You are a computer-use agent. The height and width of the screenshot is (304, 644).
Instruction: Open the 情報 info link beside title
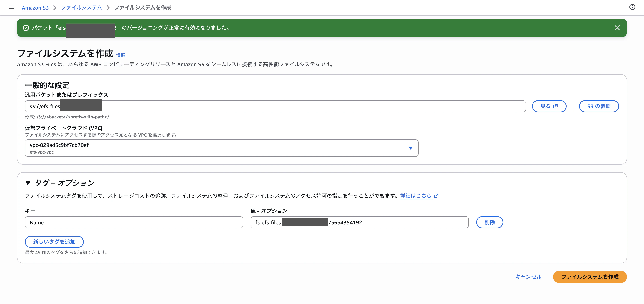click(120, 55)
